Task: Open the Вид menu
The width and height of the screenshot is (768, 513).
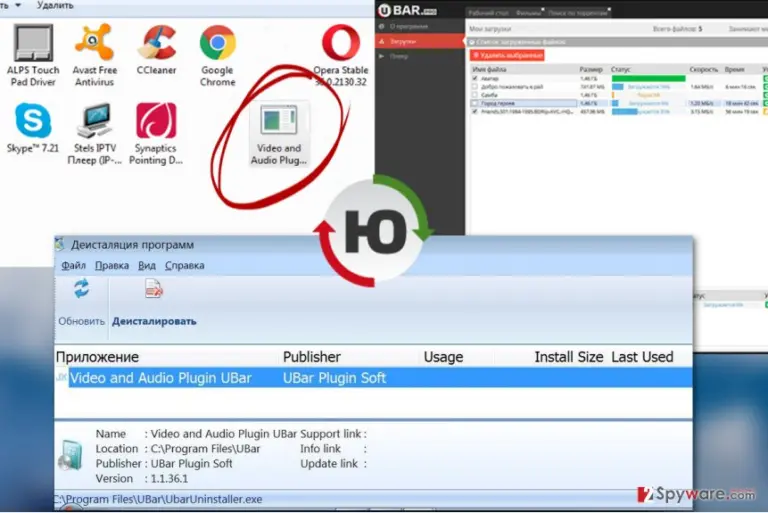Action: [146, 266]
